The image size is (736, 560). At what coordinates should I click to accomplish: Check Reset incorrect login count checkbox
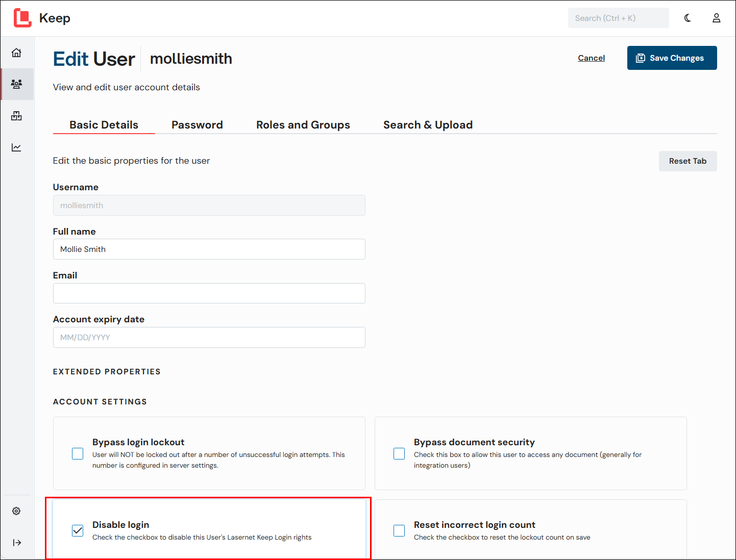point(399,530)
